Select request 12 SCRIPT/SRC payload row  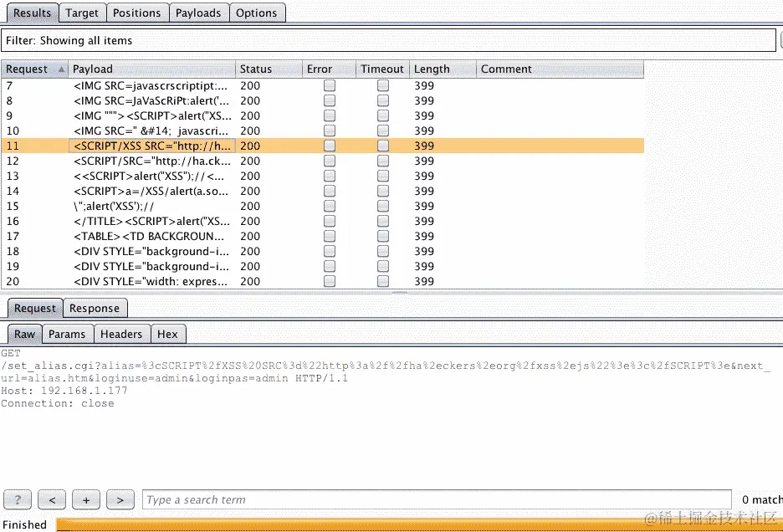[x=323, y=161]
